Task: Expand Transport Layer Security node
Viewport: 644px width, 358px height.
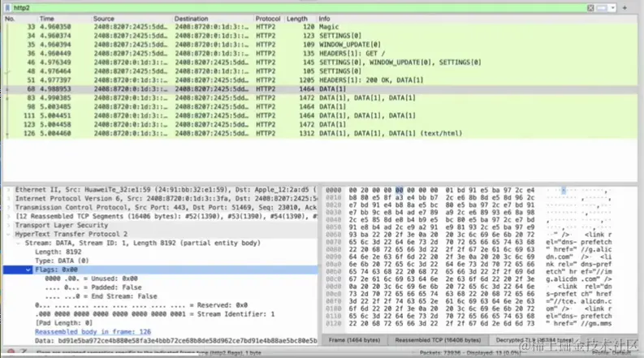Action: coord(8,226)
